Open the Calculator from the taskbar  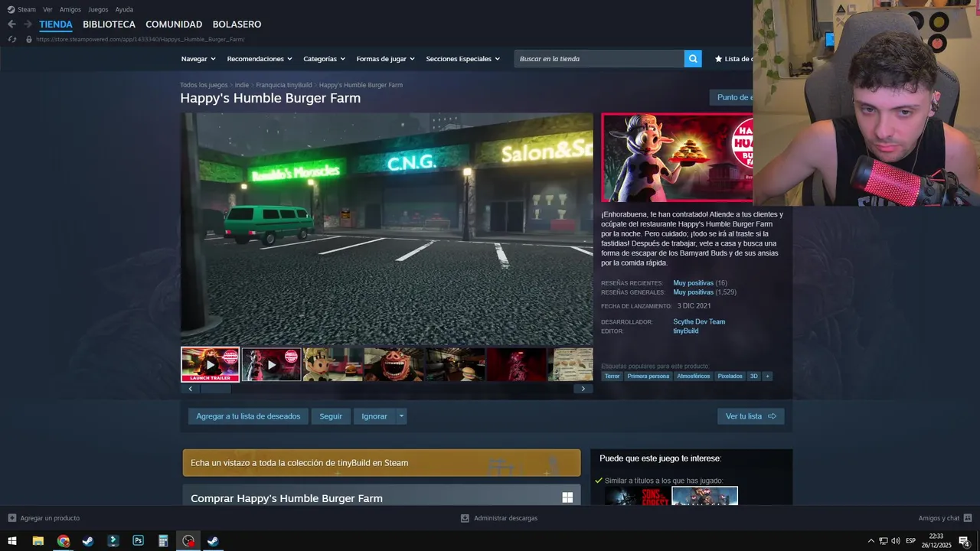point(163,541)
